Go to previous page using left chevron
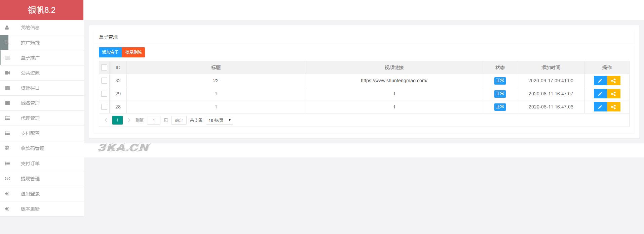 [x=106, y=120]
